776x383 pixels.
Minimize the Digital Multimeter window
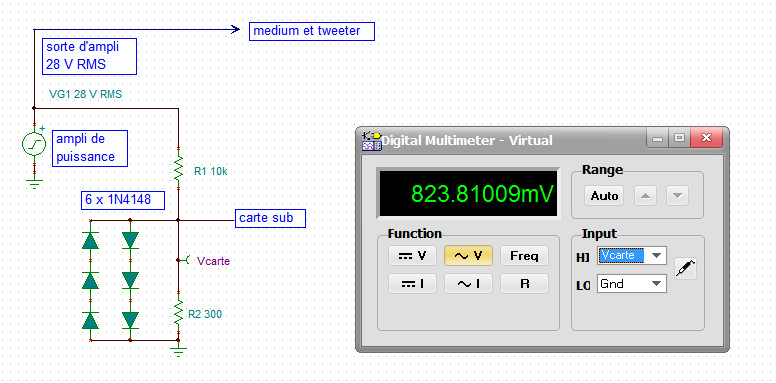pos(658,139)
